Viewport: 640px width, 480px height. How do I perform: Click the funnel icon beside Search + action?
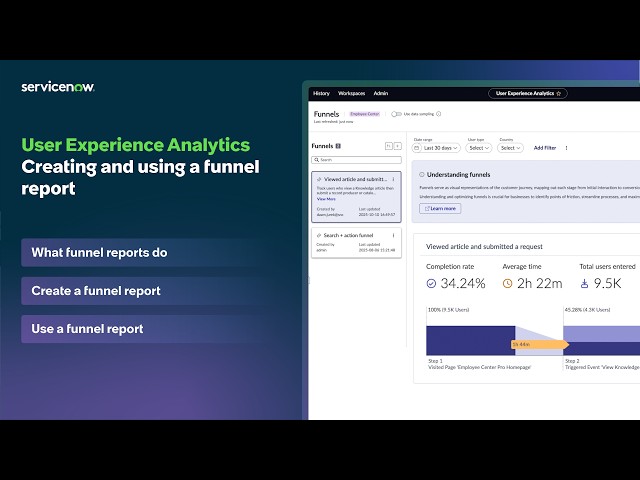point(319,236)
